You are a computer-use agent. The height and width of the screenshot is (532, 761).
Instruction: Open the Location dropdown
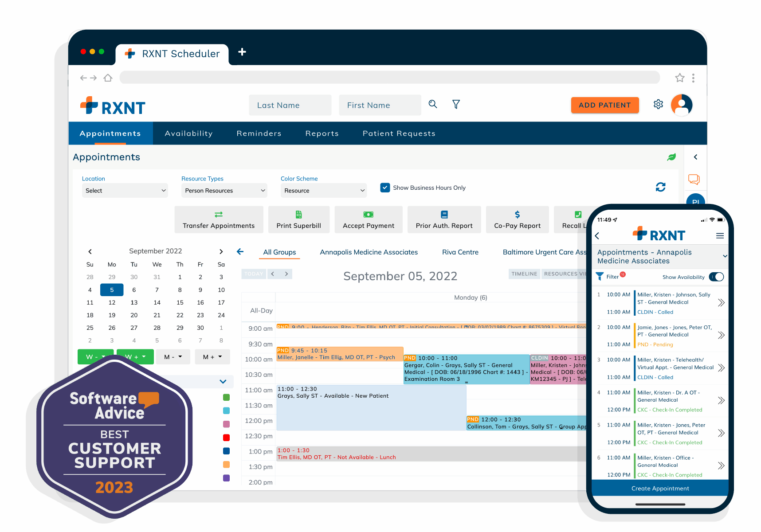[x=125, y=191]
